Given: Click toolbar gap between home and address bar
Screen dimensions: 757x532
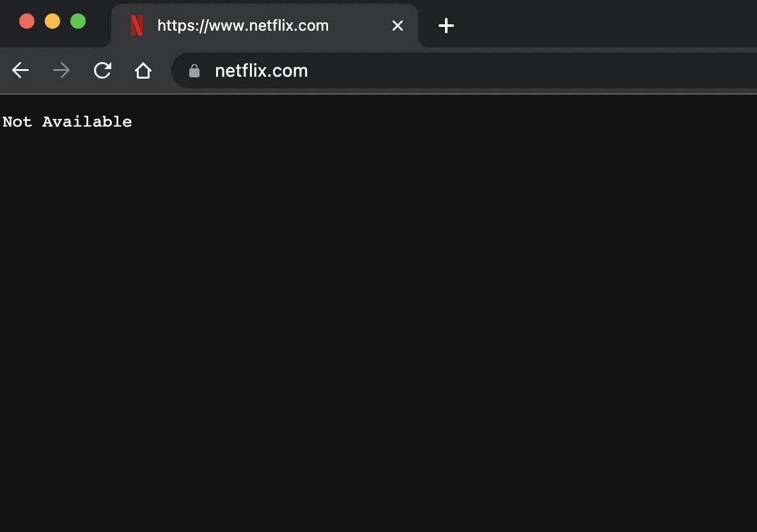Looking at the screenshot, I should pyautogui.click(x=162, y=70).
